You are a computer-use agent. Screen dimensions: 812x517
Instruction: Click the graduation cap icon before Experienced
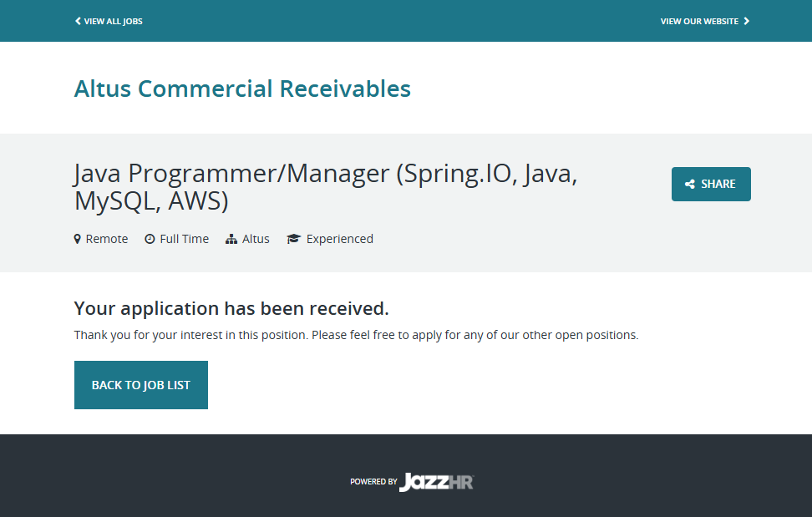click(x=293, y=239)
